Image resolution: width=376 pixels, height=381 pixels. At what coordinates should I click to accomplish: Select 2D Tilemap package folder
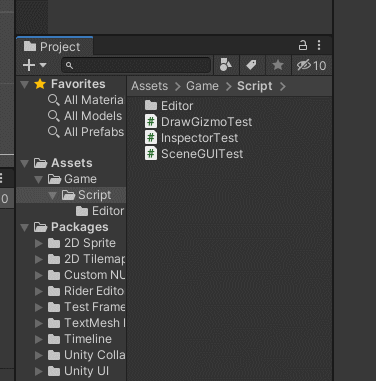tap(86, 259)
